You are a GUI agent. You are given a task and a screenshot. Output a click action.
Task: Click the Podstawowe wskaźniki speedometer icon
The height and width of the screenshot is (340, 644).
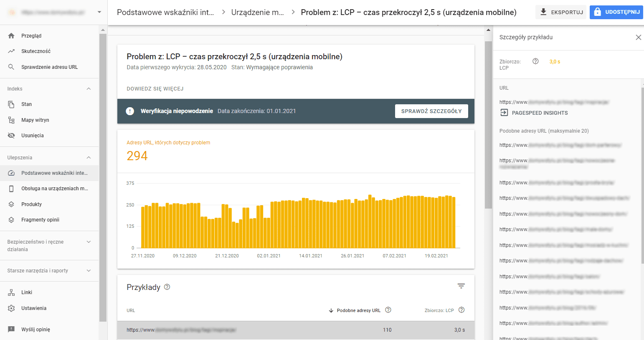(11, 173)
